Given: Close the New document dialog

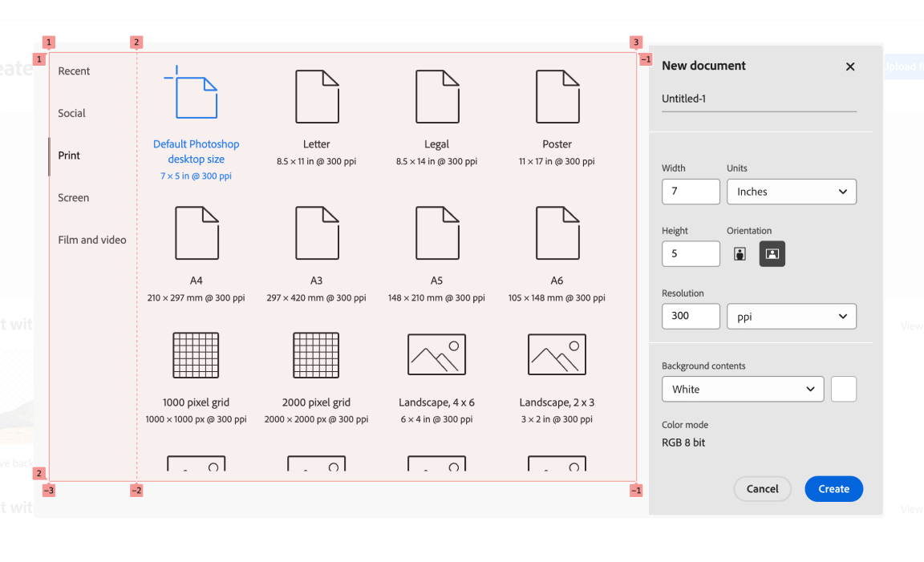Looking at the screenshot, I should click(850, 67).
